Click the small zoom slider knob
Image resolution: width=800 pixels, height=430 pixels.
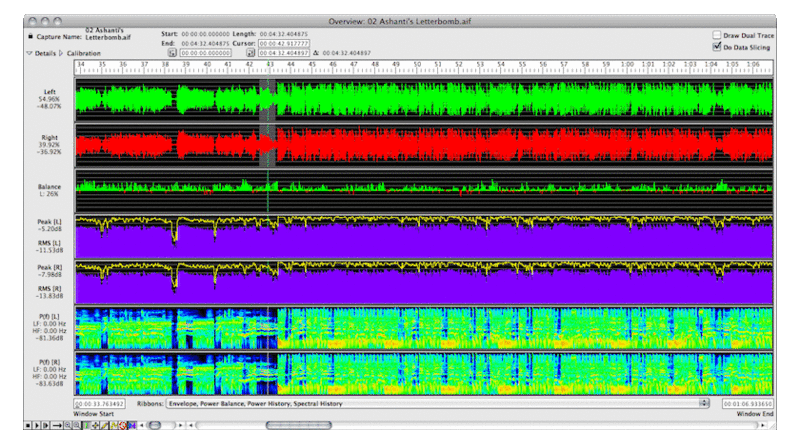tap(154, 425)
